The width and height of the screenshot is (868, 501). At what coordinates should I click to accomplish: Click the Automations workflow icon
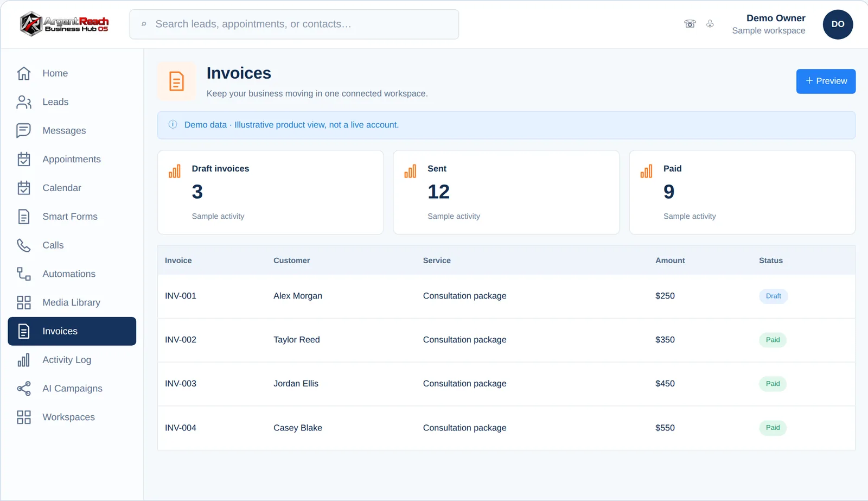pos(24,274)
